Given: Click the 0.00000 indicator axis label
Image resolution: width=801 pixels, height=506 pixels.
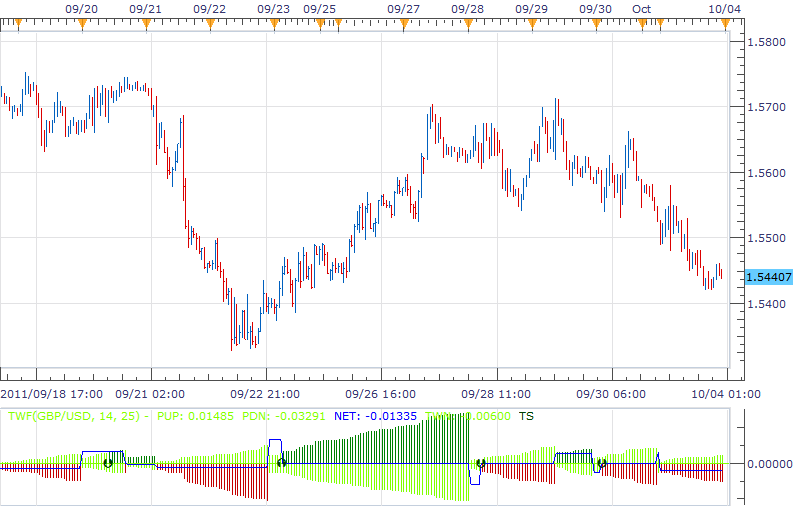Looking at the screenshot, I should [x=768, y=464].
